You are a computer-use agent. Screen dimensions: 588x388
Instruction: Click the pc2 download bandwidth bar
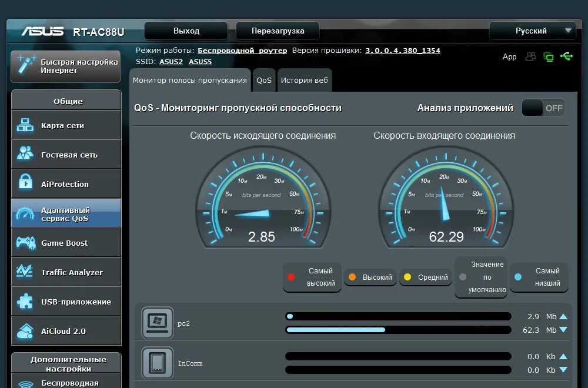(398, 330)
